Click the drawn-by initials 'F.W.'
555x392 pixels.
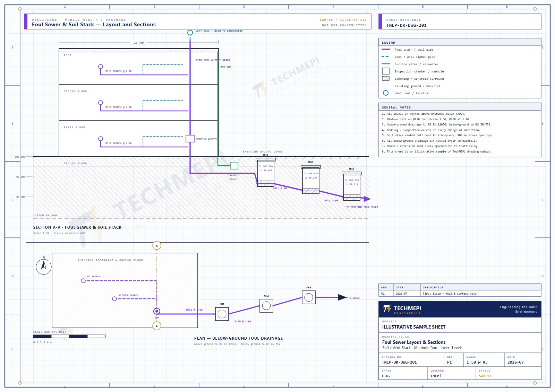[x=386, y=376]
